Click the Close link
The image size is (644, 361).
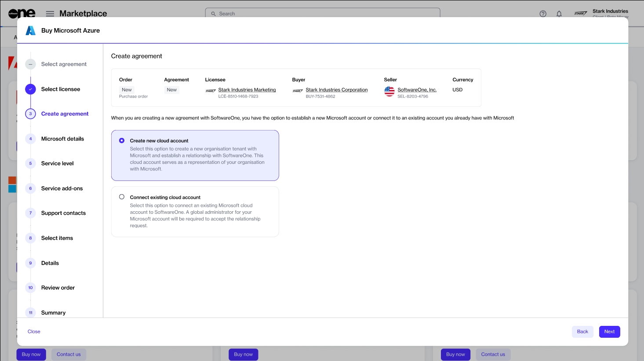(34, 332)
